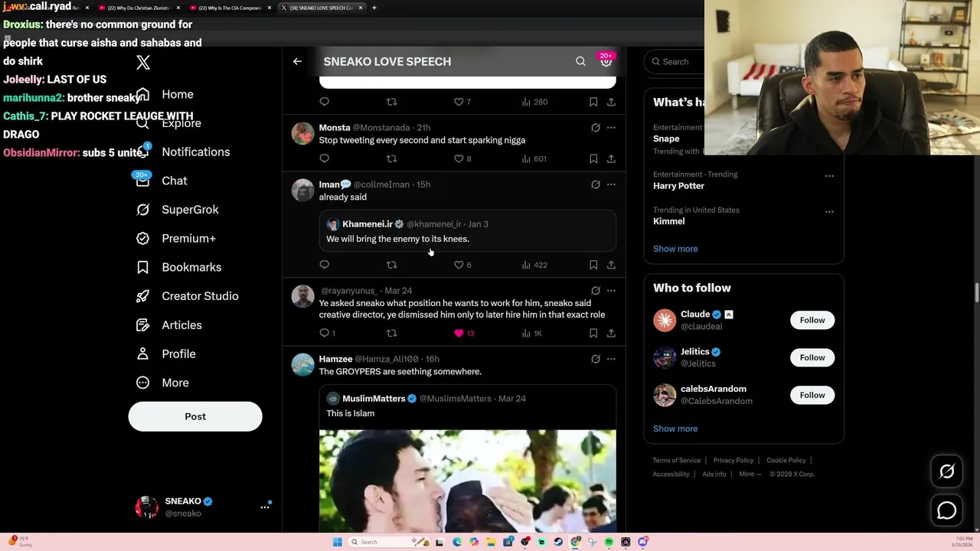Click the Search field in right column
Screen dimensions: 980x551
click(x=674, y=61)
